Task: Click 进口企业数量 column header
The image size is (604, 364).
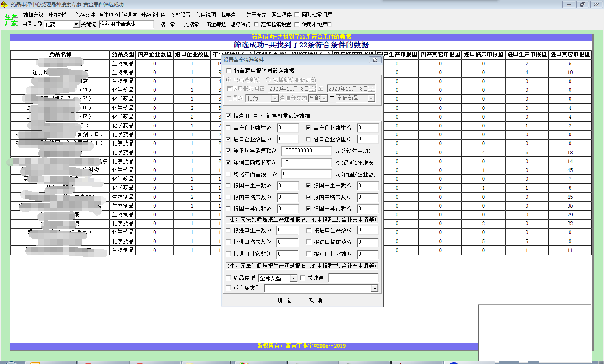Action: 192,55
